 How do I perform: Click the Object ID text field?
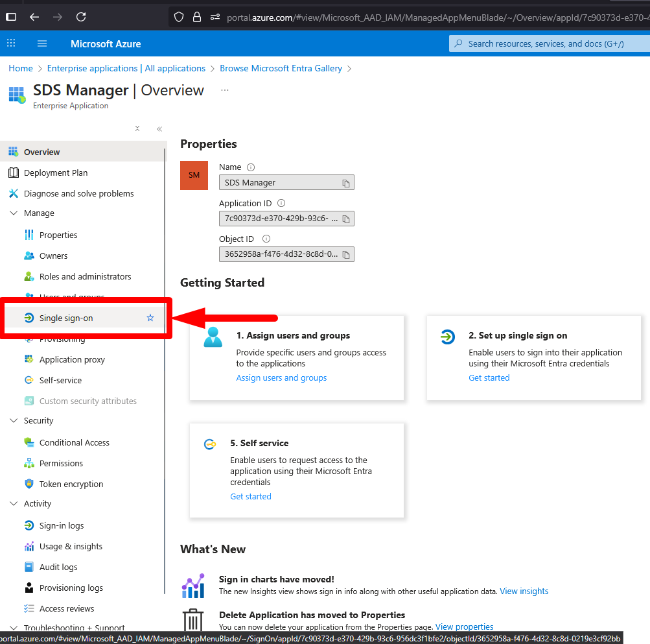[x=286, y=254]
